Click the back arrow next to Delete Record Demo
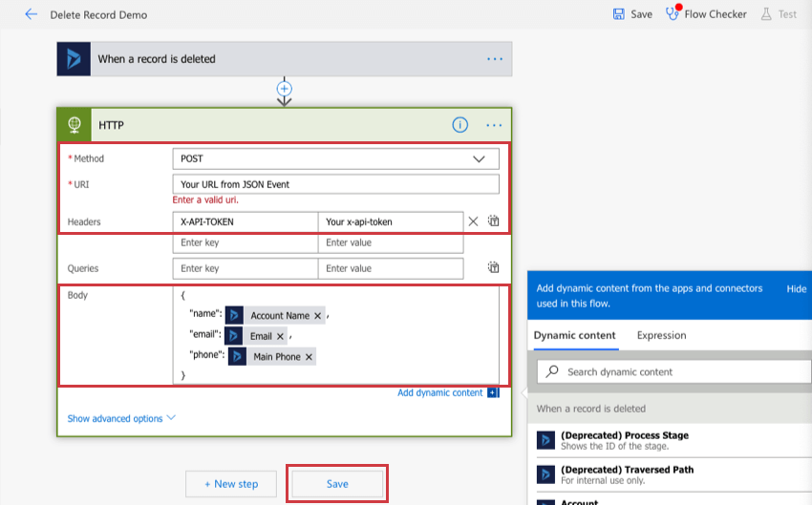 click(x=31, y=14)
